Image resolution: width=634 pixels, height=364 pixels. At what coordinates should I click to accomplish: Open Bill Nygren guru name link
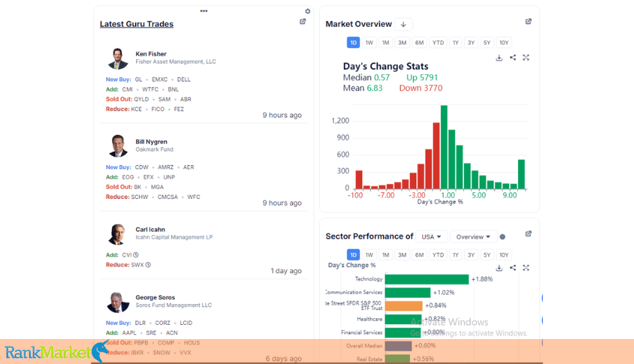coord(151,142)
